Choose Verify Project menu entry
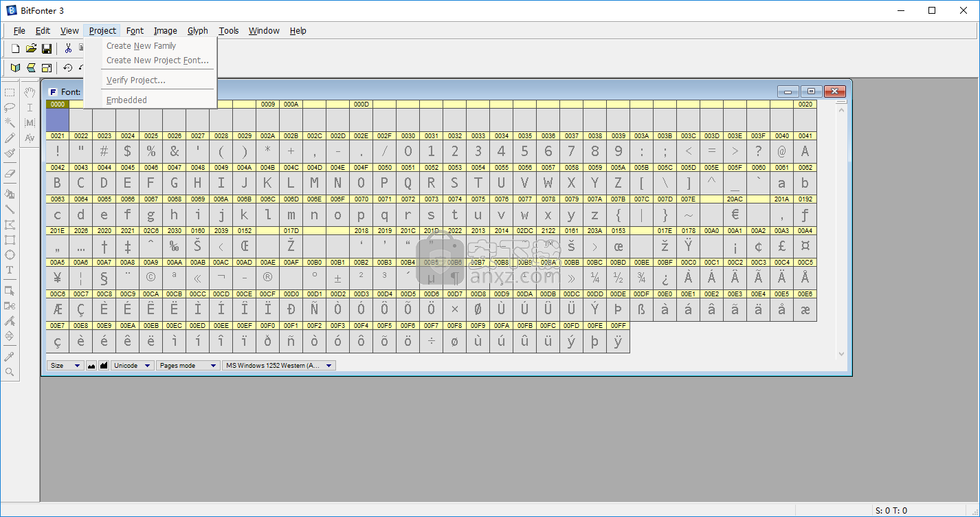Screen dimensions: 980x517 point(151,80)
